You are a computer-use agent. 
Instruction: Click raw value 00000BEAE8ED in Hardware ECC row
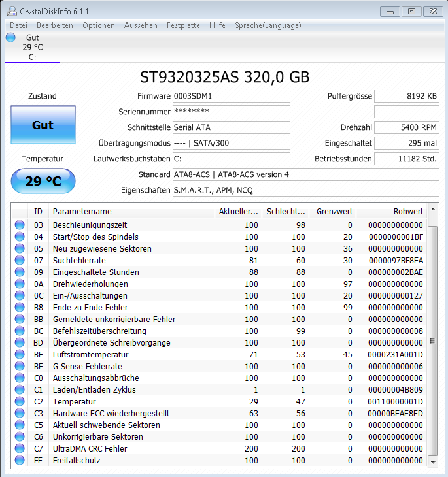coord(395,414)
